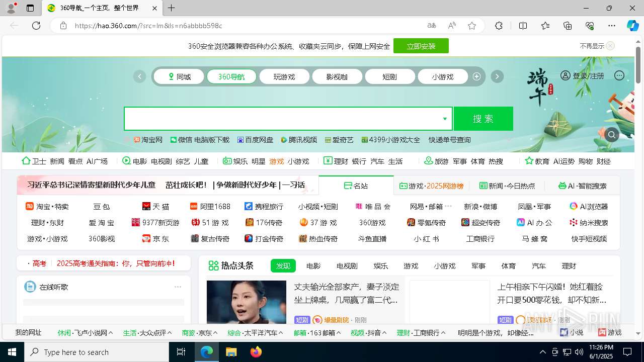The width and height of the screenshot is (644, 362).
Task: Refresh the page with reload button
Action: (x=36, y=26)
